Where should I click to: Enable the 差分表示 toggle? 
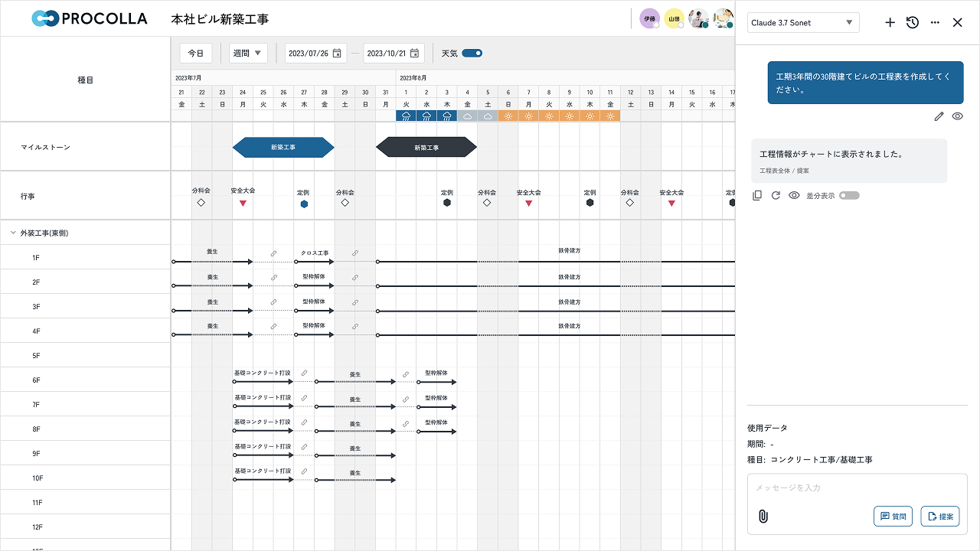[849, 195]
